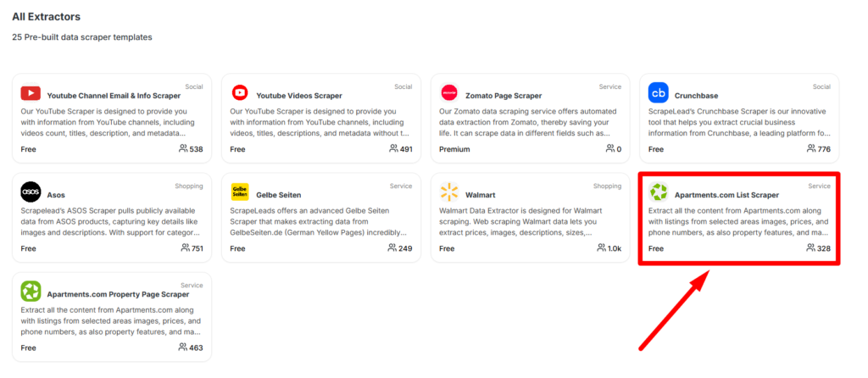Open the Apartments.com List Scraper title
The height and width of the screenshot is (378, 868).
pyautogui.click(x=726, y=195)
